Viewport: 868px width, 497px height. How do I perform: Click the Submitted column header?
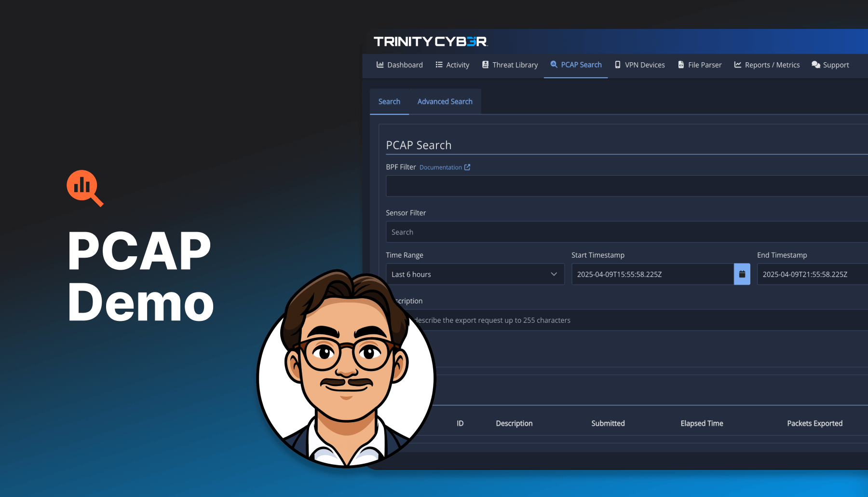(x=608, y=423)
